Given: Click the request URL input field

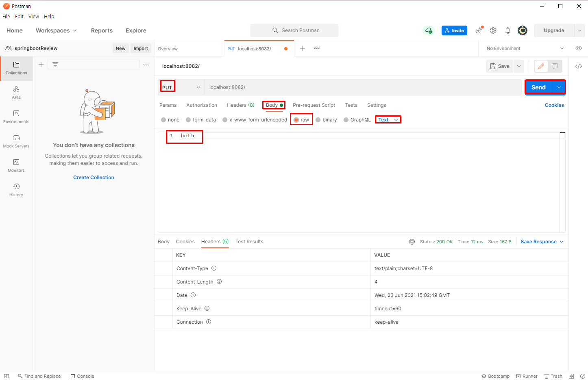Looking at the screenshot, I should (x=363, y=87).
